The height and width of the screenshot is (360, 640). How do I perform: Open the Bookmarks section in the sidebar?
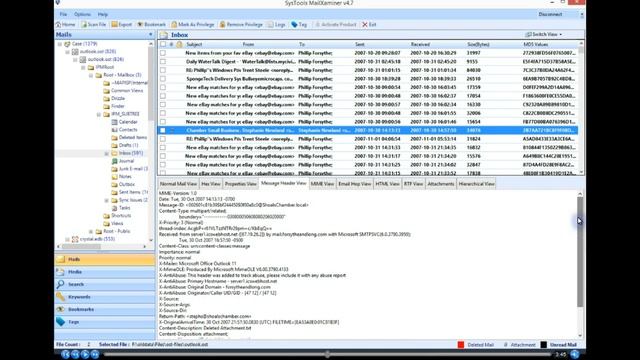[x=105, y=309]
